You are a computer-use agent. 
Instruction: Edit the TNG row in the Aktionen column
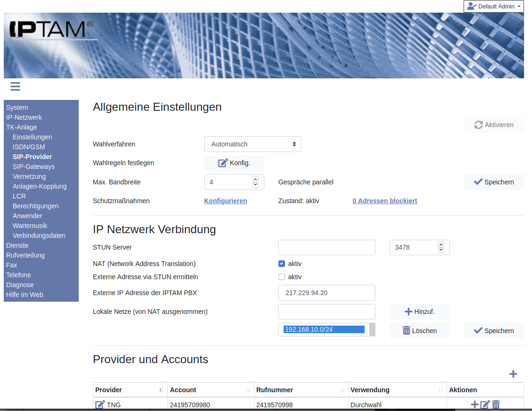tap(485, 404)
